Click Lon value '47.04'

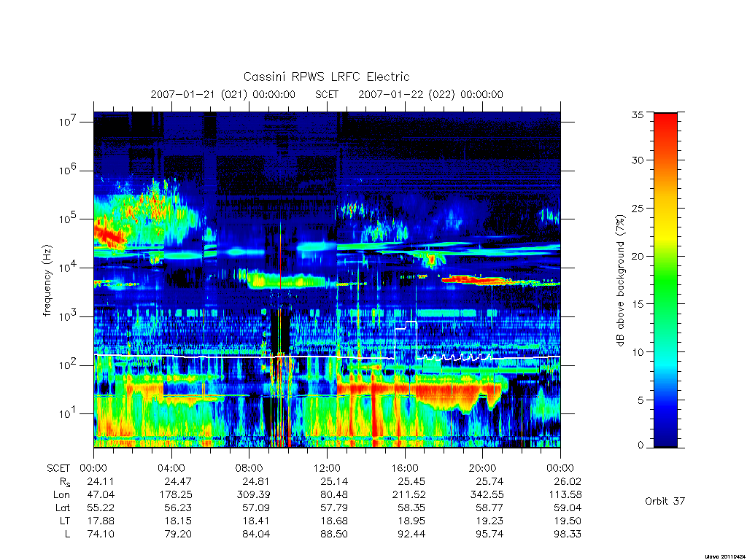coord(101,495)
